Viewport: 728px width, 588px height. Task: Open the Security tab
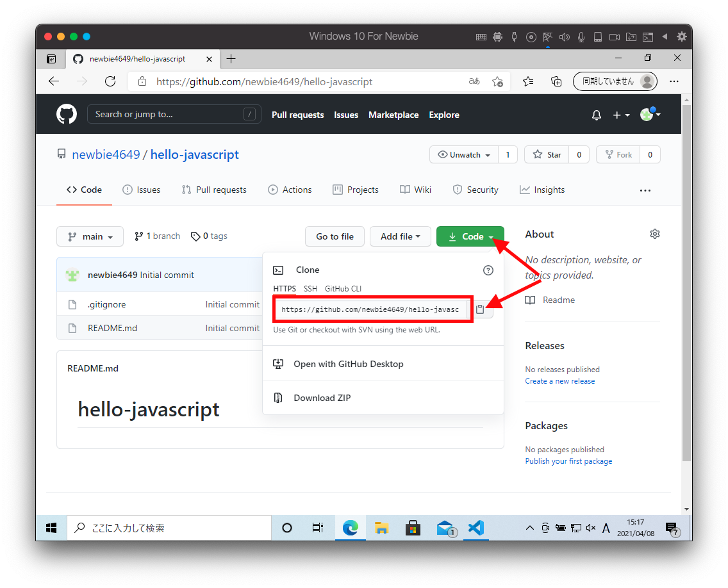coord(476,190)
